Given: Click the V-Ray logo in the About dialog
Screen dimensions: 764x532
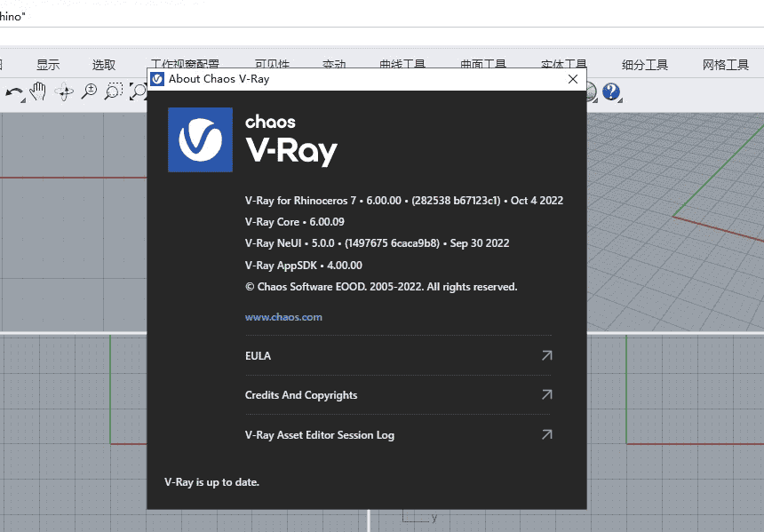Looking at the screenshot, I should point(200,139).
